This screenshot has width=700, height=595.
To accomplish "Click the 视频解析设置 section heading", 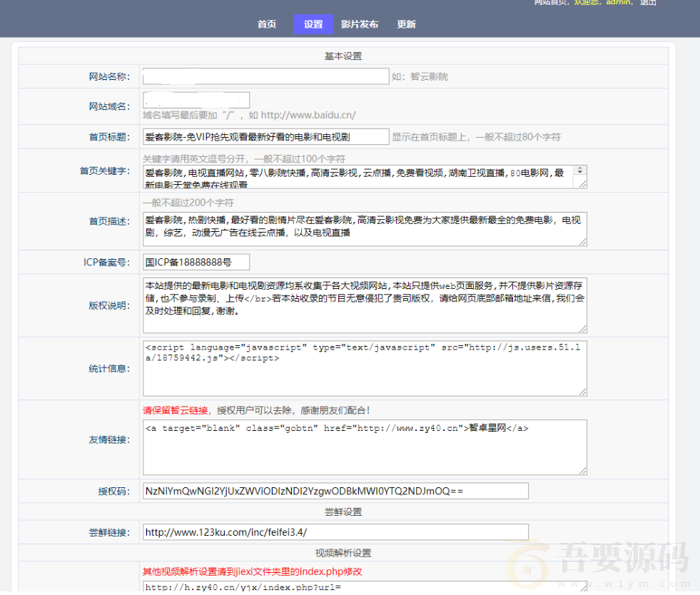I will (x=343, y=553).
